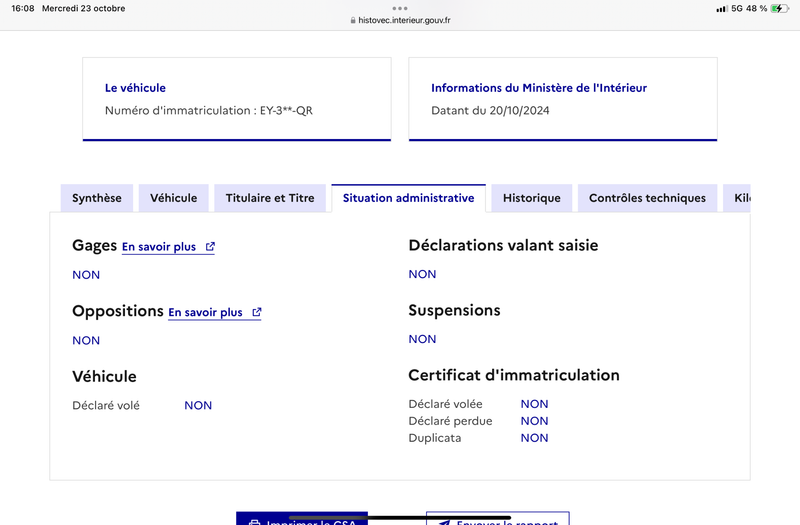Open the Contrôles techniques tab
Image resolution: width=800 pixels, height=525 pixels.
(647, 198)
